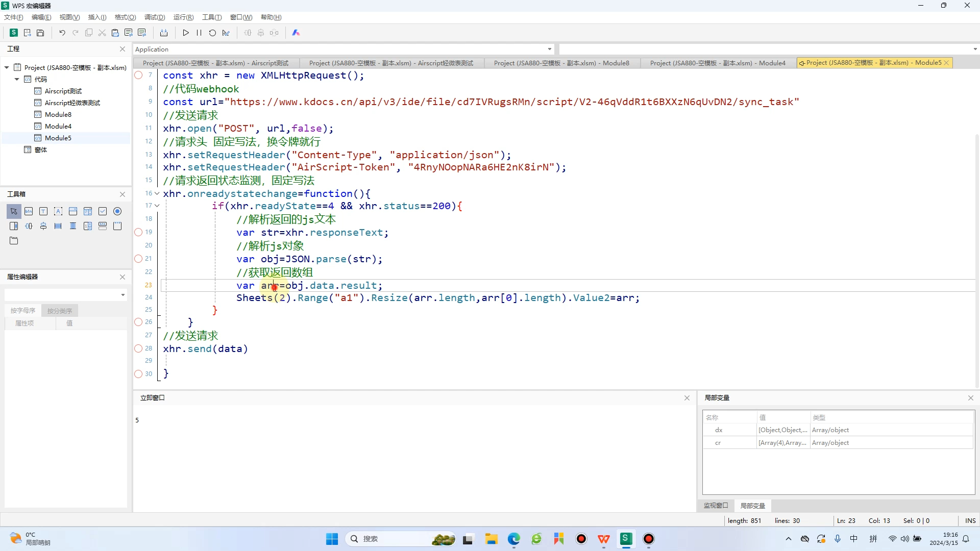Open the 文件 menu
The width and height of the screenshot is (980, 551).
click(14, 17)
